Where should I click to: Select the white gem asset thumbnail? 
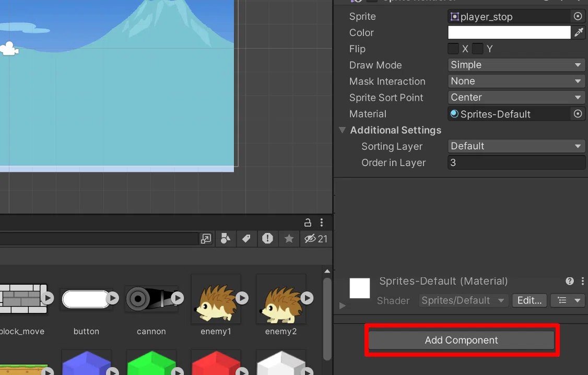pyautogui.click(x=281, y=363)
